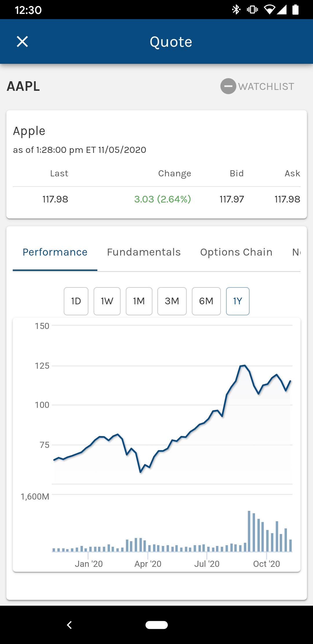Tap the AAPL ticker symbol

click(23, 86)
